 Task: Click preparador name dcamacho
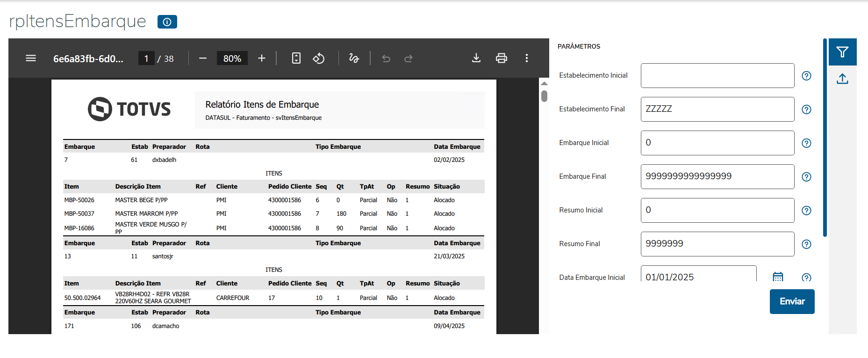165,326
